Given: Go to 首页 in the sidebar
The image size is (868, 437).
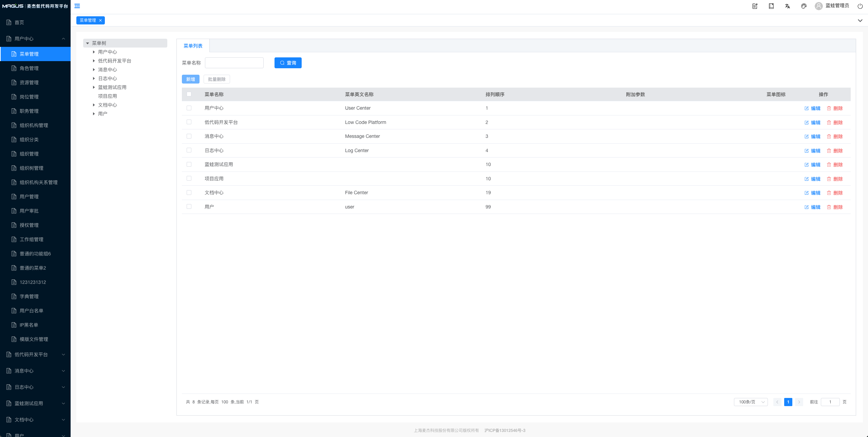Looking at the screenshot, I should (x=35, y=22).
